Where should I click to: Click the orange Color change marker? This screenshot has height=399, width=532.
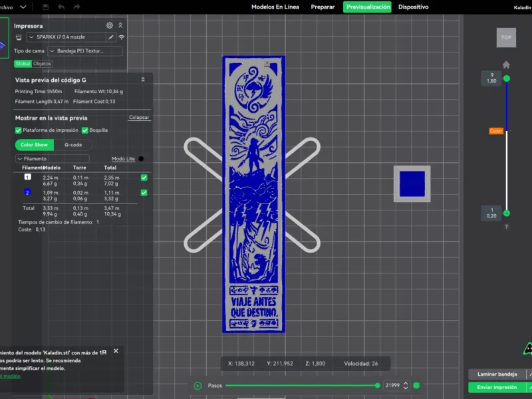496,131
